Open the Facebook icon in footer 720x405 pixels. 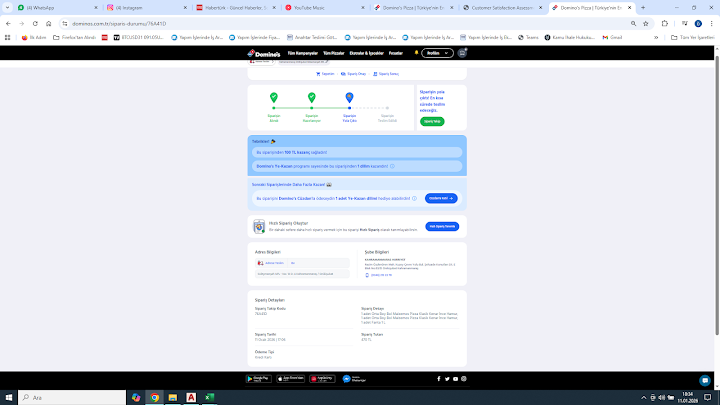pos(439,379)
